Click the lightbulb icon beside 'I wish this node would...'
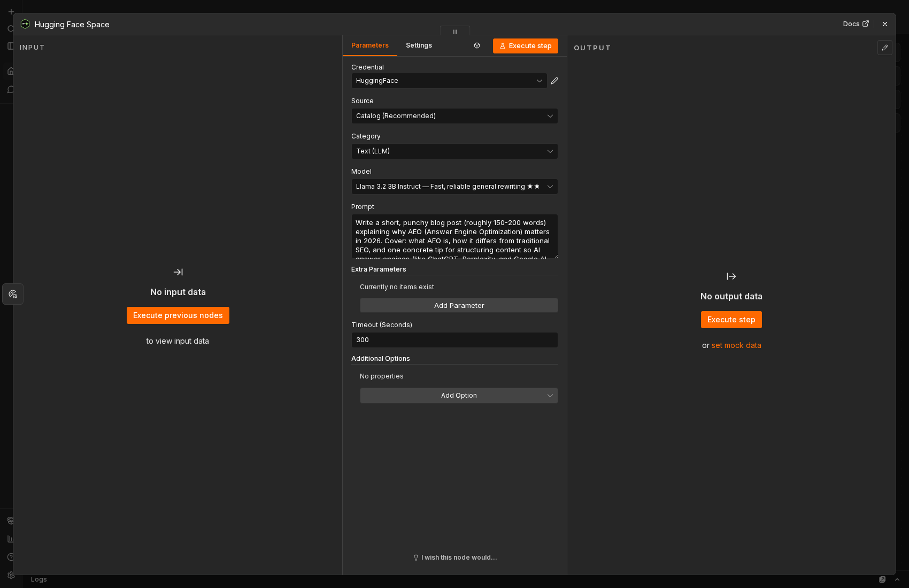Image resolution: width=909 pixels, height=588 pixels. coord(416,558)
